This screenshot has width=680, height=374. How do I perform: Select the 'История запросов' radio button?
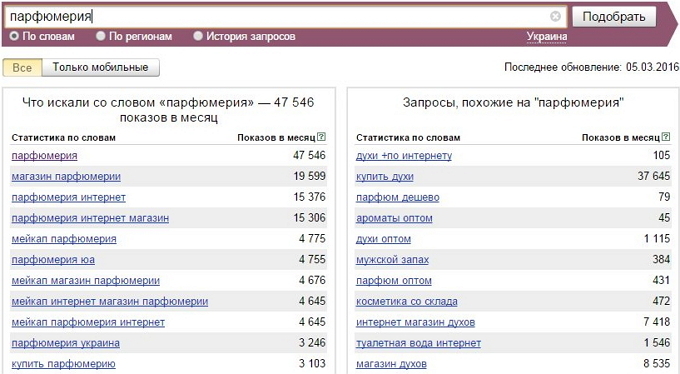pos(198,36)
